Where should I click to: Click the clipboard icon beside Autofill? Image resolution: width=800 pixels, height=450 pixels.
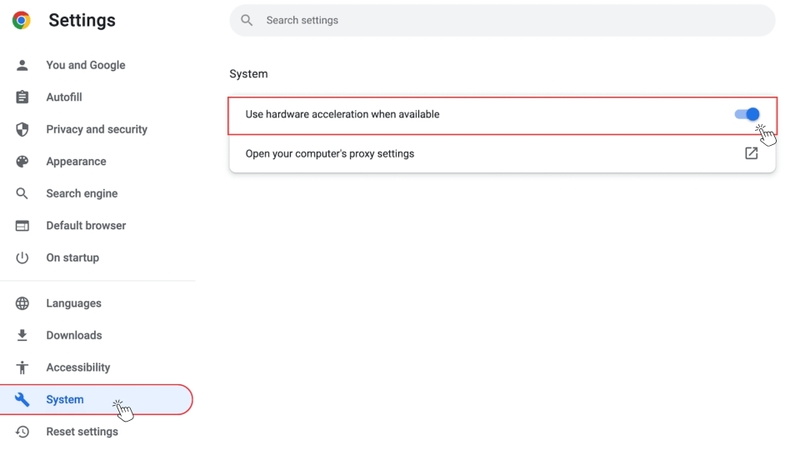(x=22, y=97)
